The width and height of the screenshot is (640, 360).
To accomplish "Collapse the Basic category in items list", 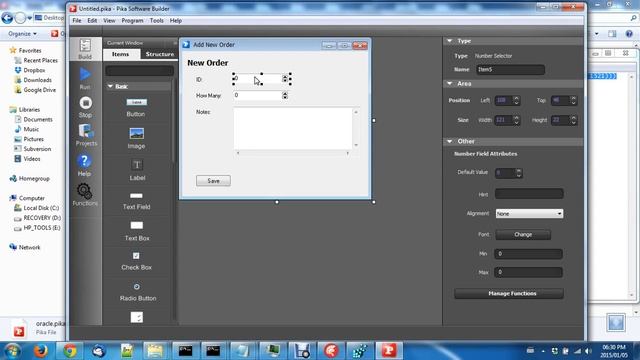I will (110, 87).
